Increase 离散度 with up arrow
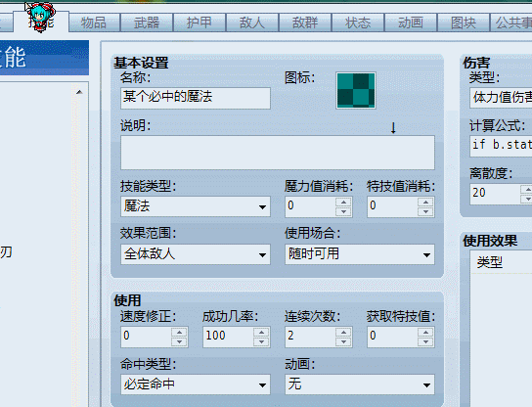 526,190
